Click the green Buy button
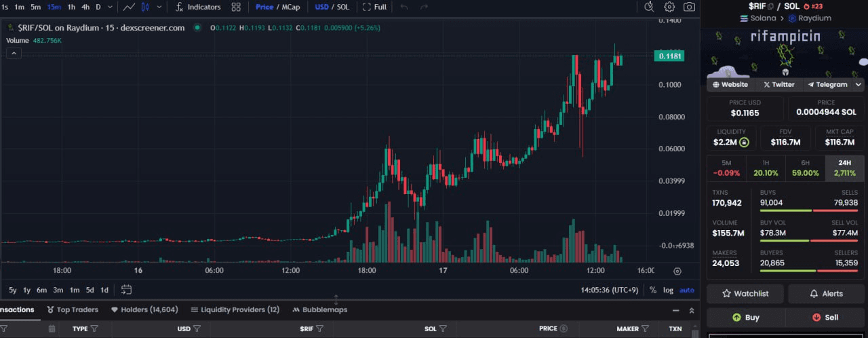 (x=746, y=317)
